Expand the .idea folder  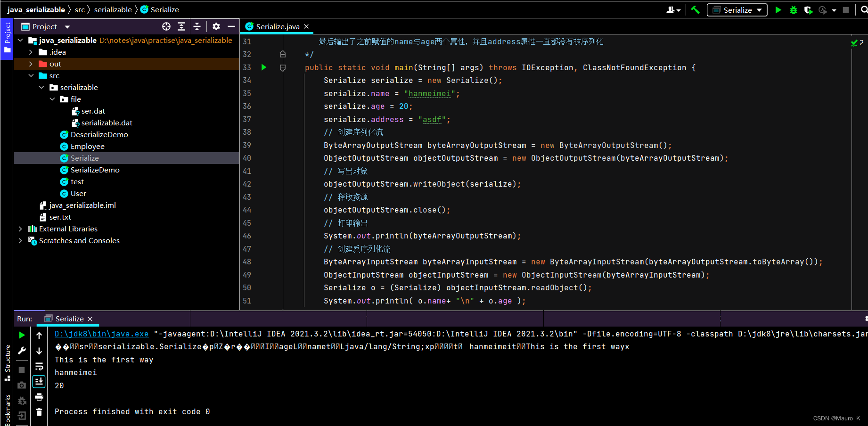click(x=31, y=52)
